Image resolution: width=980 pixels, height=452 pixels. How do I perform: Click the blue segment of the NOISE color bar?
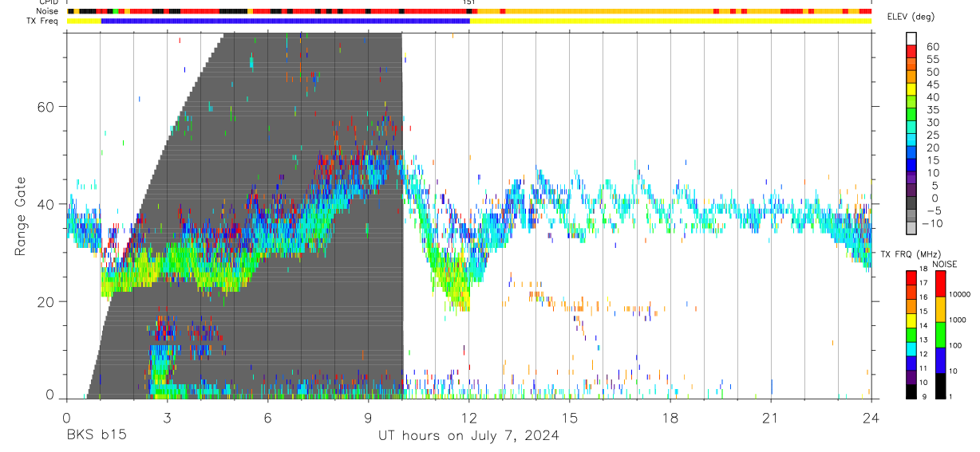tap(941, 360)
